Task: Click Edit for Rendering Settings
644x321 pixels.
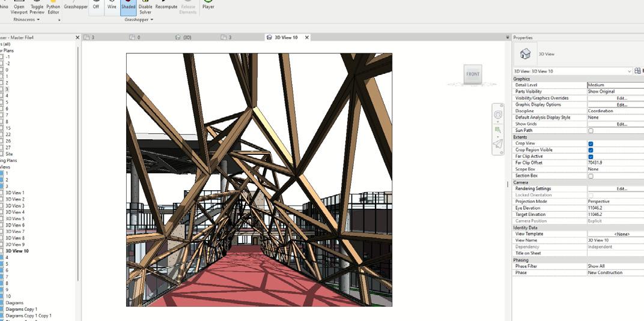Action: [x=622, y=188]
